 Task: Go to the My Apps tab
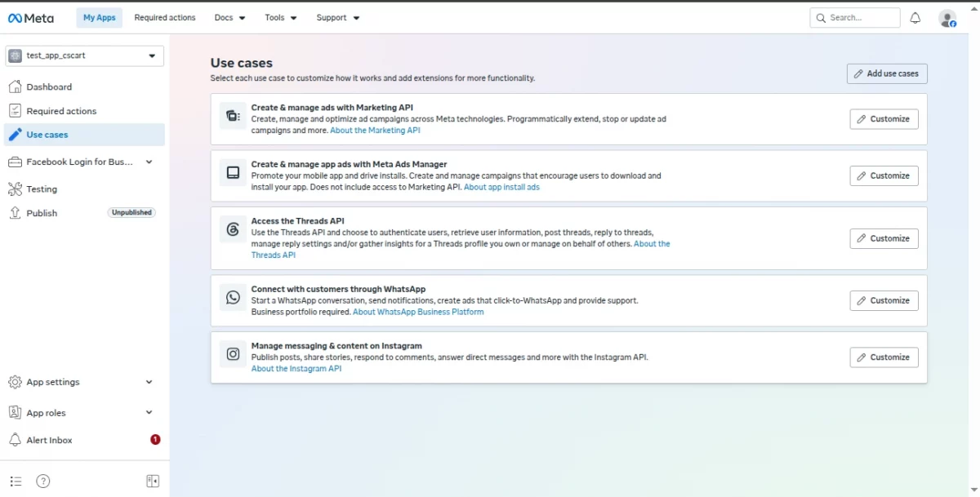point(100,17)
